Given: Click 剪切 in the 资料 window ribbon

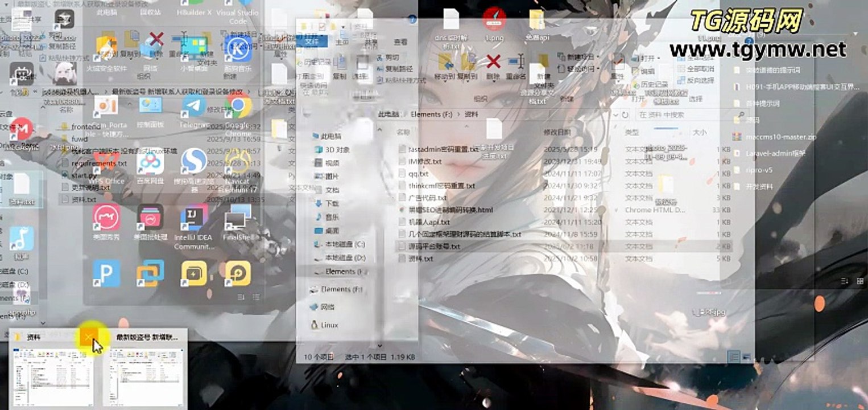Looking at the screenshot, I should point(387,58).
